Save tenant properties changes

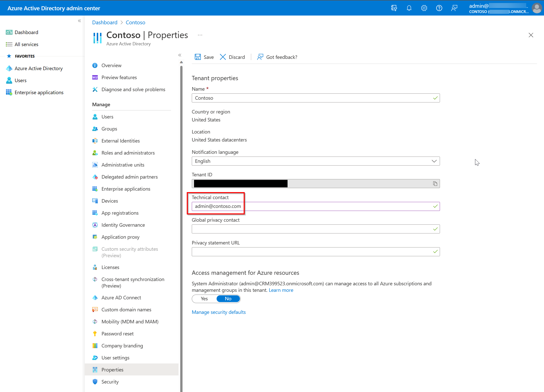(x=204, y=57)
